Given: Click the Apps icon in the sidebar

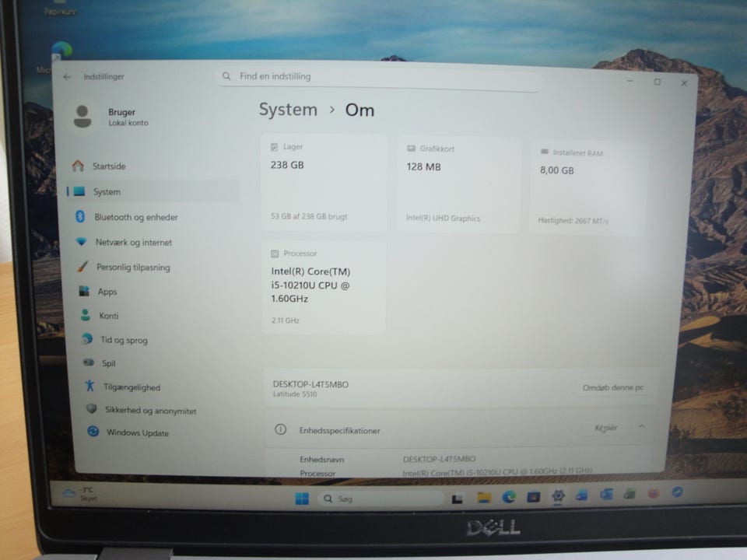Looking at the screenshot, I should (84, 290).
